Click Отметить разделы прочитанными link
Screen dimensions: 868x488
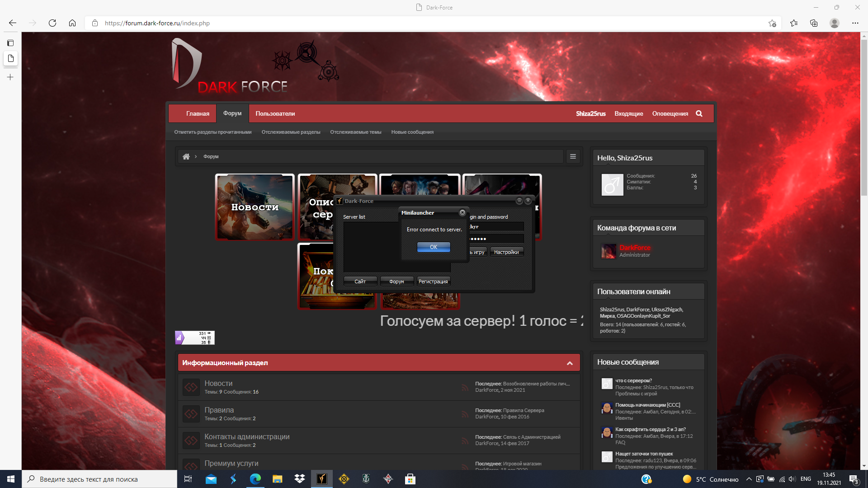point(213,132)
